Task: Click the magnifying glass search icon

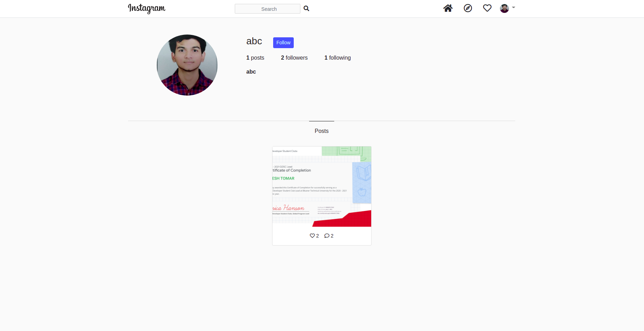Action: pyautogui.click(x=306, y=9)
